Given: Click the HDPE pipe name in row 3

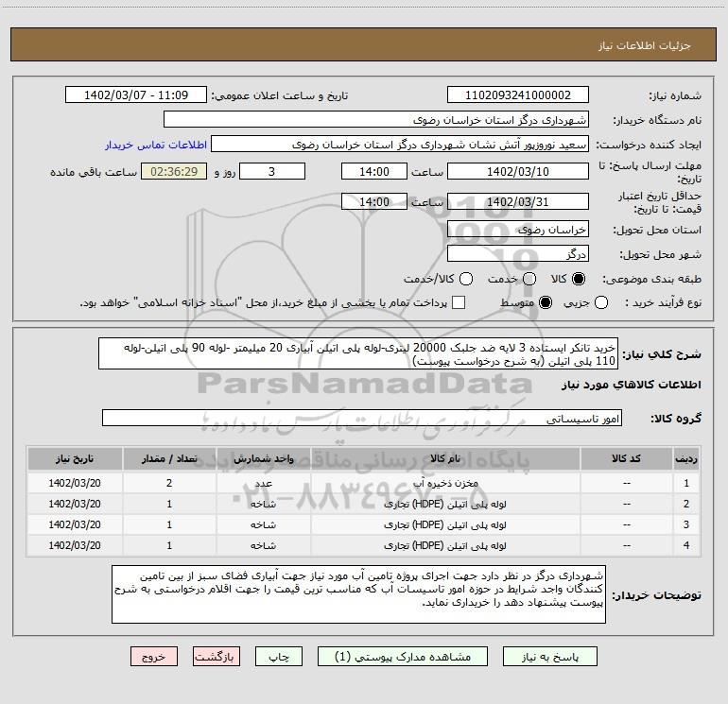Looking at the screenshot, I should pyautogui.click(x=444, y=524).
